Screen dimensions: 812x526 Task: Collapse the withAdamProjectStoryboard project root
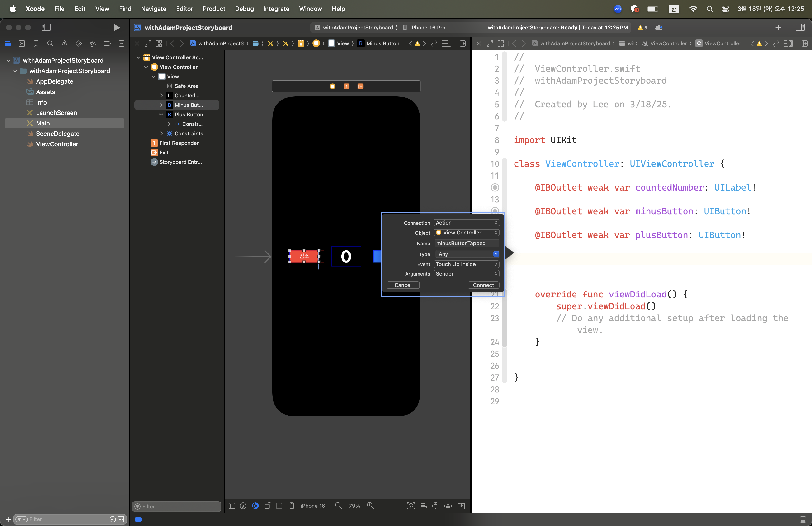pyautogui.click(x=8, y=60)
